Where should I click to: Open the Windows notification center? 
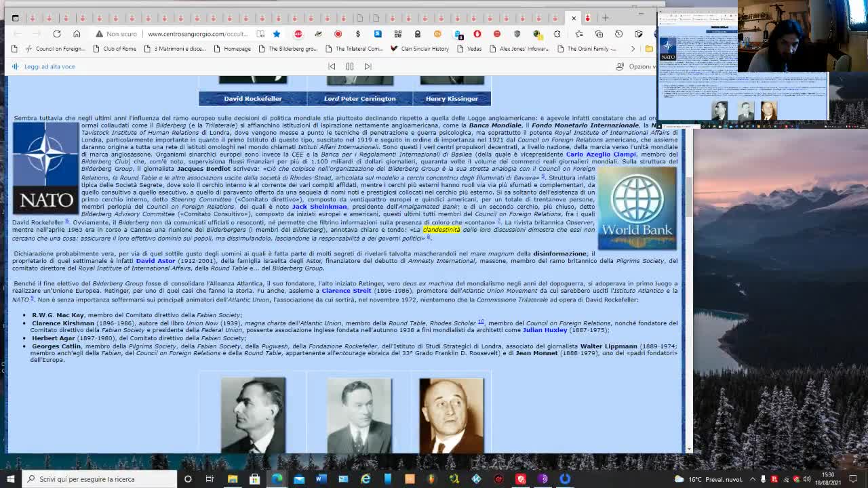853,479
